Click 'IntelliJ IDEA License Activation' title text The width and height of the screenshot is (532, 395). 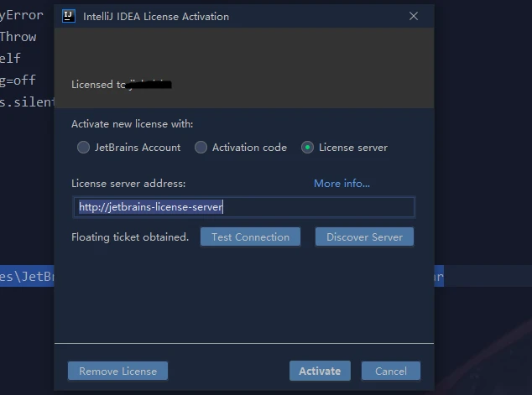(x=156, y=16)
